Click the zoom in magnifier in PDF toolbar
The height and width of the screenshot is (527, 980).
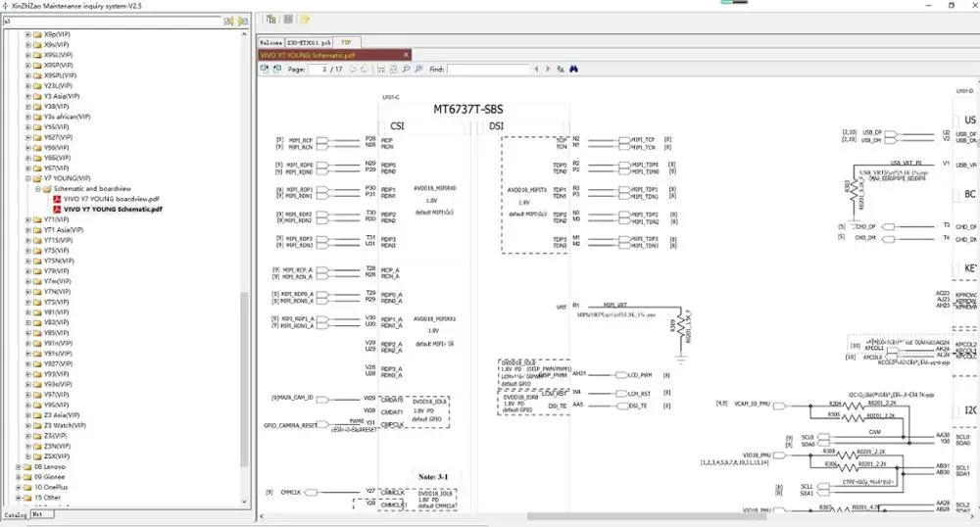click(418, 69)
